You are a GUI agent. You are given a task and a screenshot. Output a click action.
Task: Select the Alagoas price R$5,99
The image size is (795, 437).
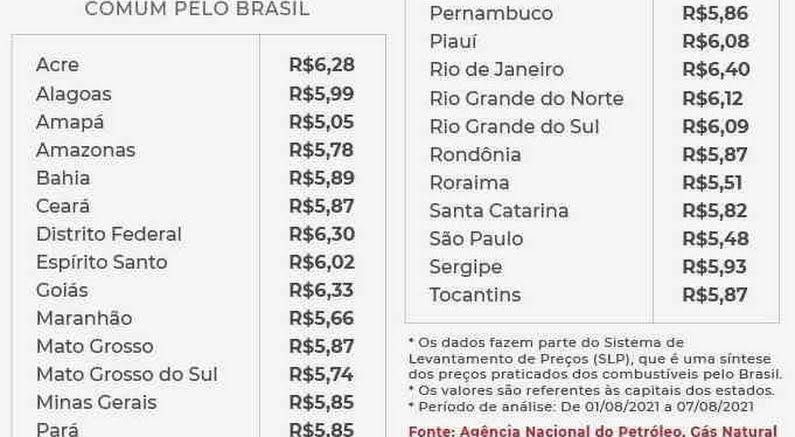321,94
